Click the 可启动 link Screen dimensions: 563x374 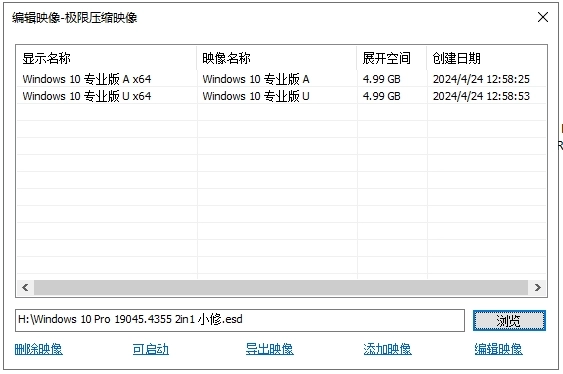point(150,349)
